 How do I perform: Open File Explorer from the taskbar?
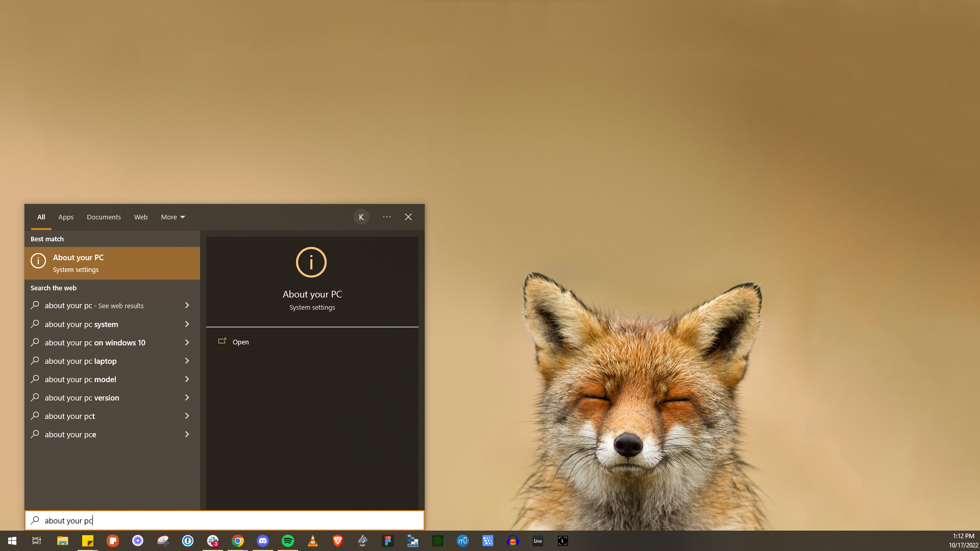point(63,541)
